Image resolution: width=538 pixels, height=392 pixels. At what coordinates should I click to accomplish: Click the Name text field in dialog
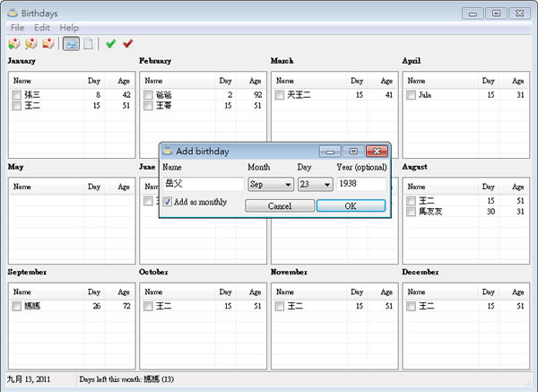(x=203, y=184)
